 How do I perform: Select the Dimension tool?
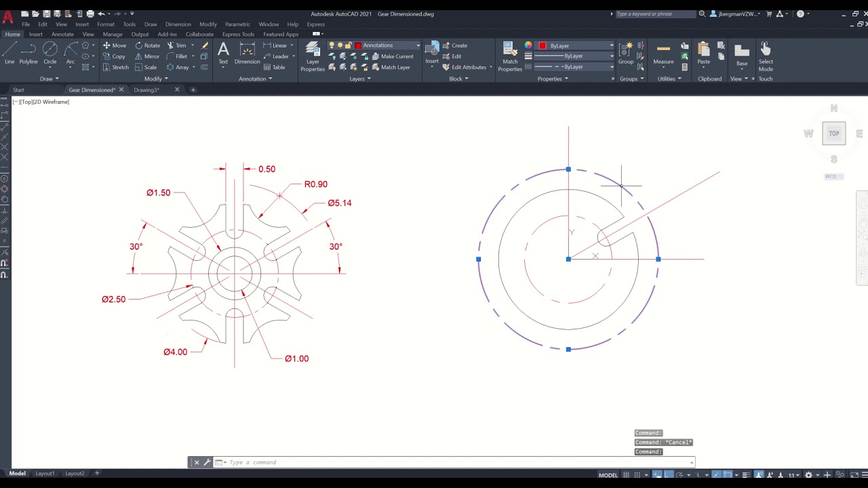coord(247,53)
